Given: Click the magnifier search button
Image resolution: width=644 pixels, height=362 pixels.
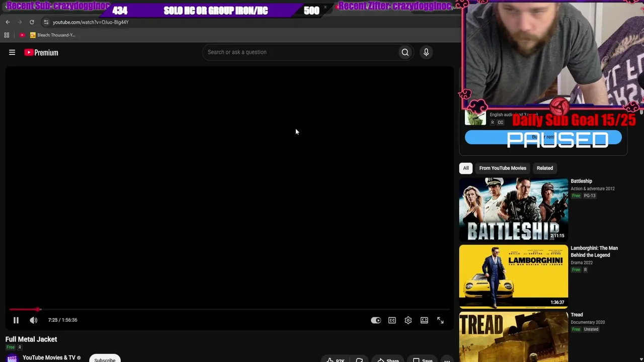Looking at the screenshot, I should 405,52.
